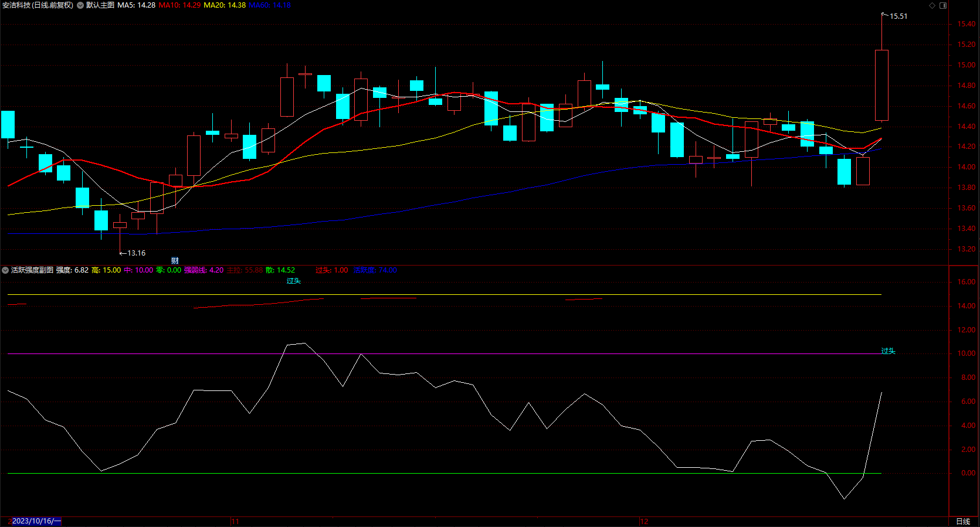Click the 15.51 high price annotation
Image resolution: width=980 pixels, height=527 pixels.
pyautogui.click(x=898, y=16)
